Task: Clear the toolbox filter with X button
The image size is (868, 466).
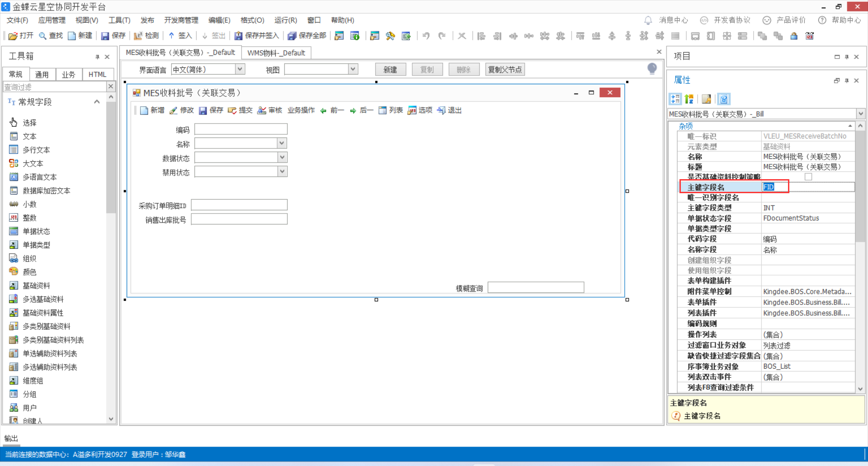Action: coord(111,86)
